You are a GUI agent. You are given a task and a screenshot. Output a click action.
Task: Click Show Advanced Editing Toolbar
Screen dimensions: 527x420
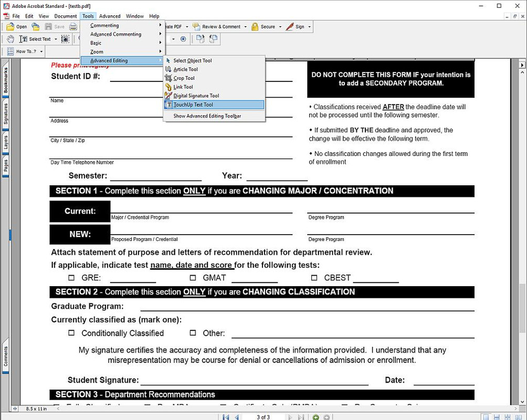point(214,116)
